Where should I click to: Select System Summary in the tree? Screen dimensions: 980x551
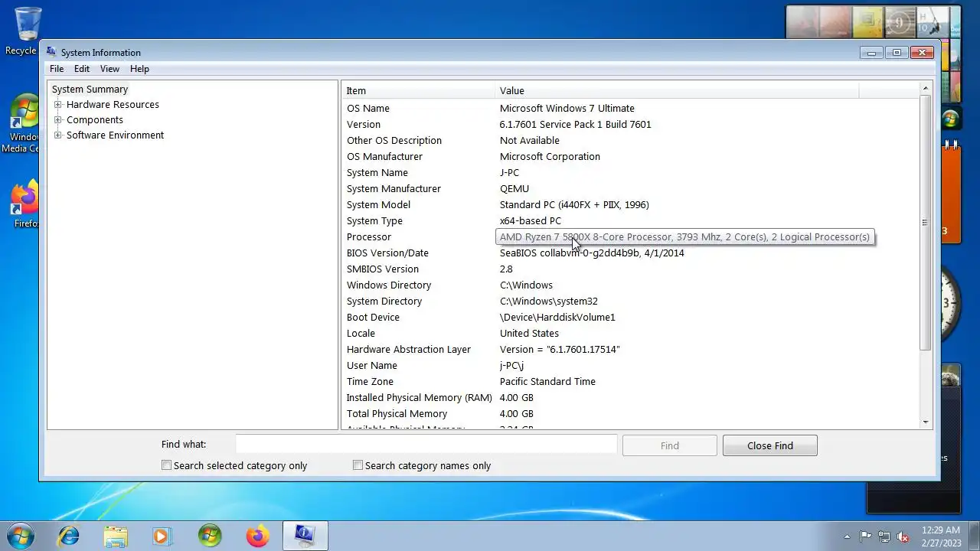90,90
